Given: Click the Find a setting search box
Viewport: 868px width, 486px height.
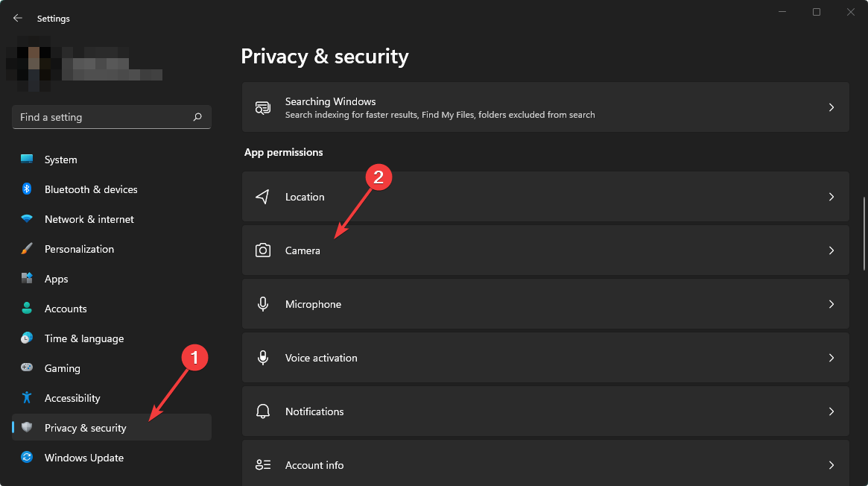Looking at the screenshot, I should tap(111, 116).
